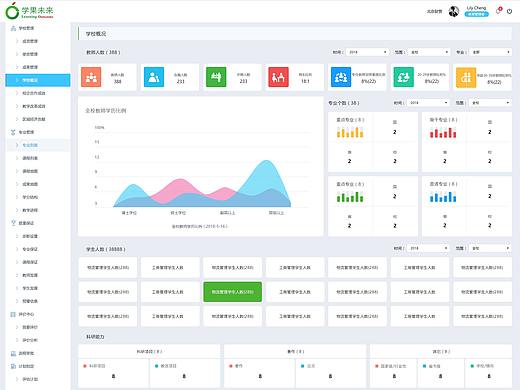520x390 pixels.
Task: Click the 专业管理 group icon in sidebar
Action: (x=13, y=132)
